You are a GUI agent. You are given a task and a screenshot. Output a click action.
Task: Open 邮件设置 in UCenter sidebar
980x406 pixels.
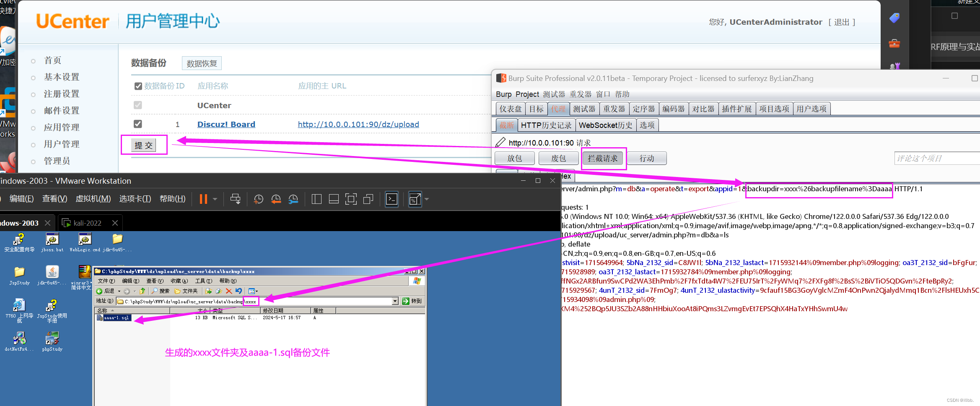[62, 110]
